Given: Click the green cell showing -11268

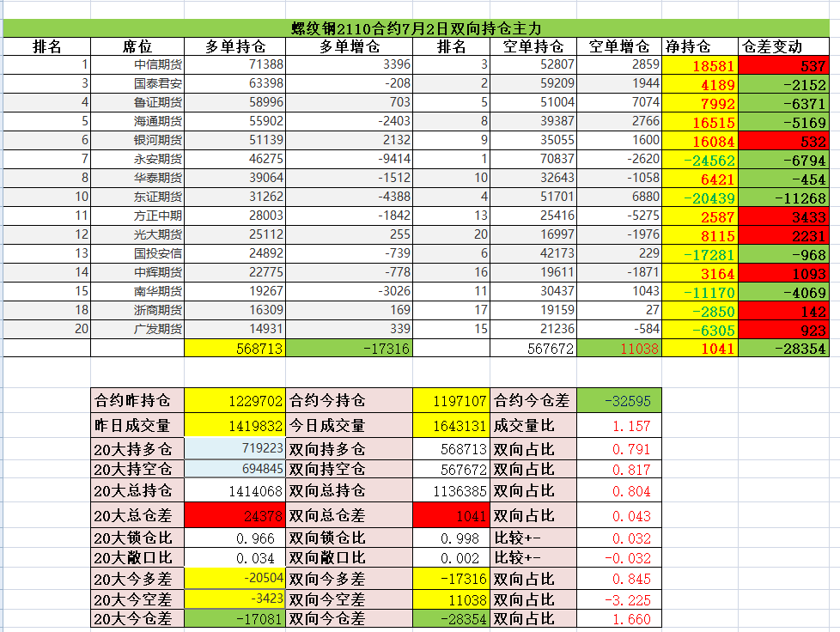Looking at the screenshot, I should point(783,197).
